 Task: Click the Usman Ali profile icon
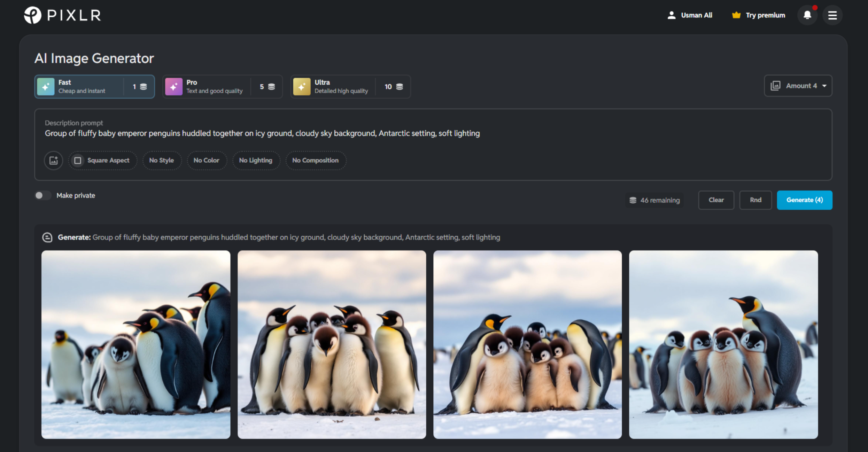coord(671,15)
